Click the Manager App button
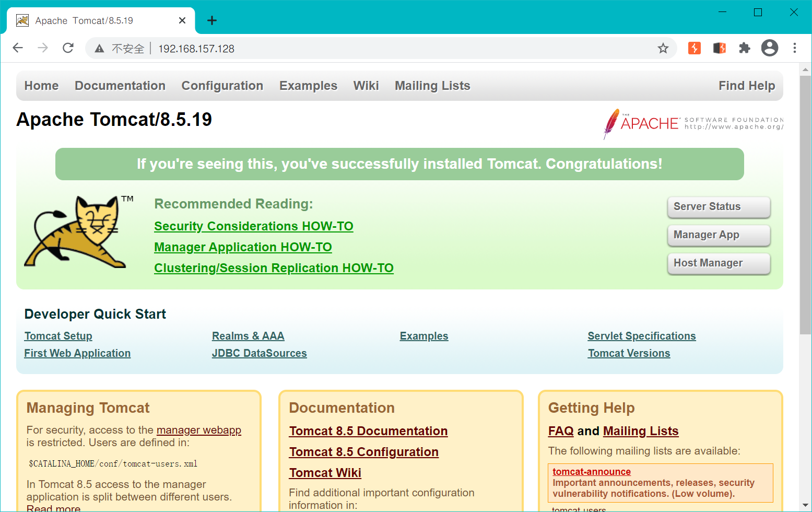 (x=719, y=235)
